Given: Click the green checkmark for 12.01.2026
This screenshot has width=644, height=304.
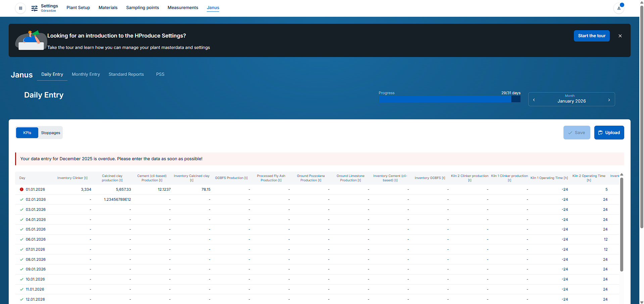Looking at the screenshot, I should [x=21, y=299].
